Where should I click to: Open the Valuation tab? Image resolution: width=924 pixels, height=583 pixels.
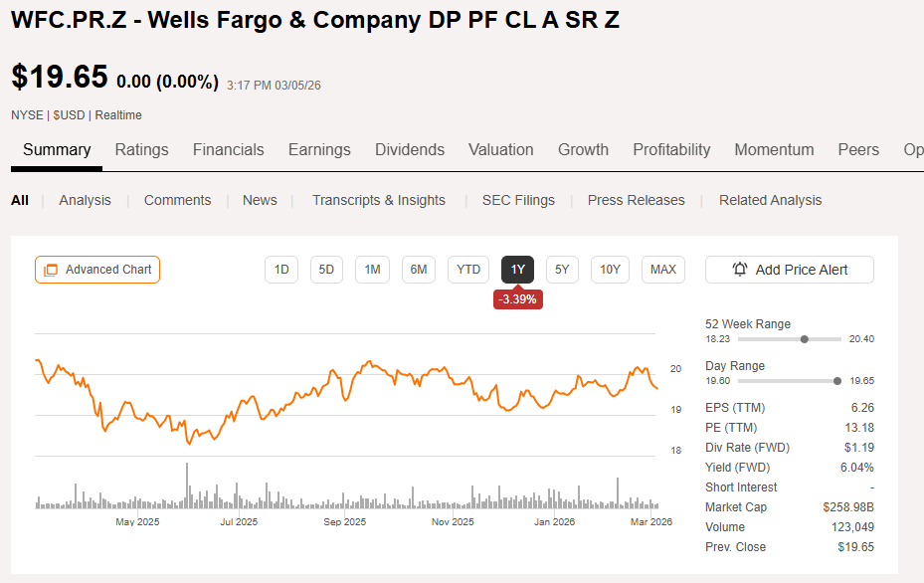coord(501,149)
